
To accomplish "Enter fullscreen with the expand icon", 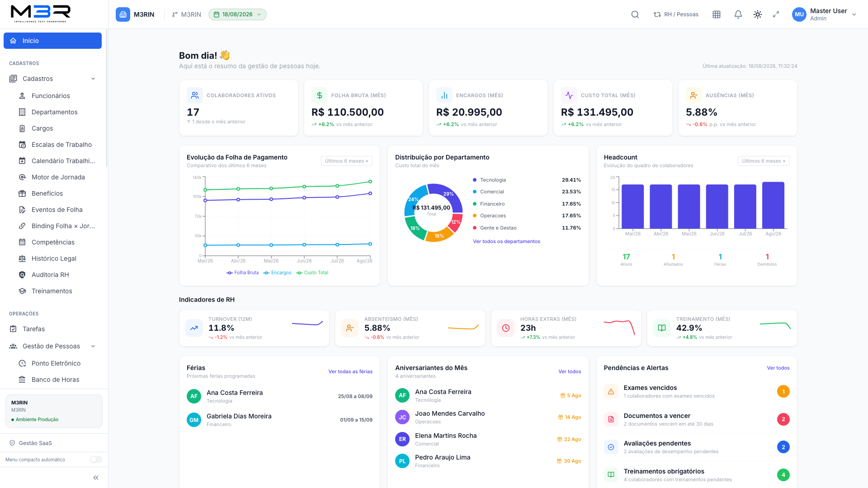I will 776,14.
